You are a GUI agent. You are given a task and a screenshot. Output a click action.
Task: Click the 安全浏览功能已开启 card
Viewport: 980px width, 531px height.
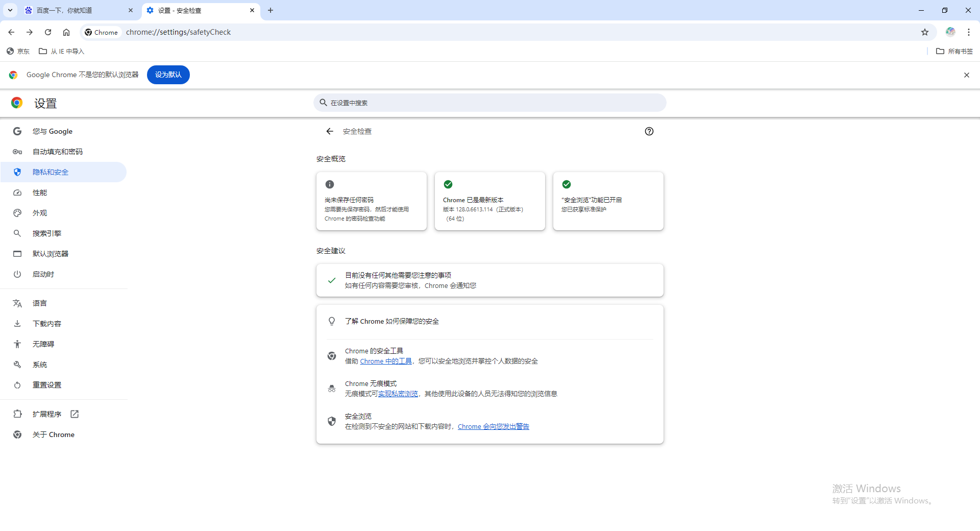tap(608, 201)
